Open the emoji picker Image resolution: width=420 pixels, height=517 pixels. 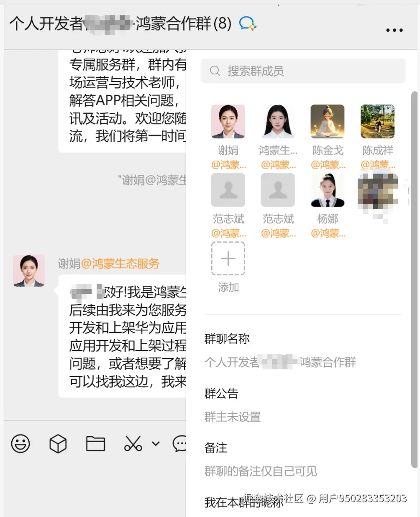[20, 444]
